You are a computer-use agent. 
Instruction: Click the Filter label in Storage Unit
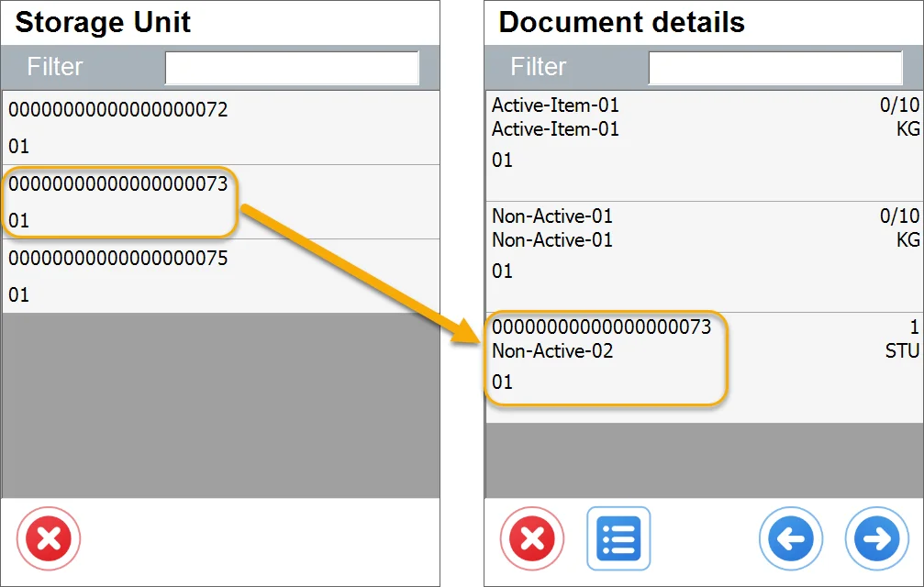pos(55,67)
